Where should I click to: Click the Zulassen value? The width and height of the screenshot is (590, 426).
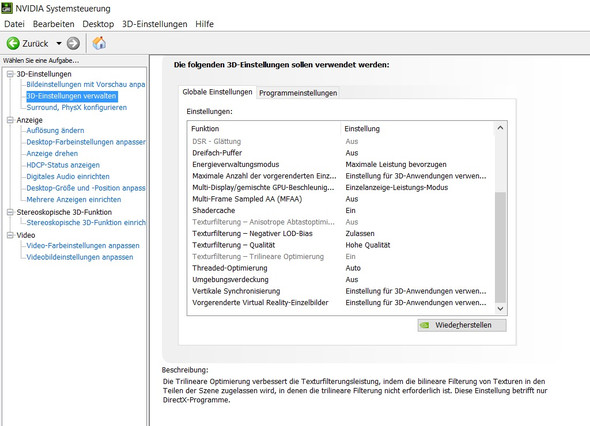click(x=360, y=233)
